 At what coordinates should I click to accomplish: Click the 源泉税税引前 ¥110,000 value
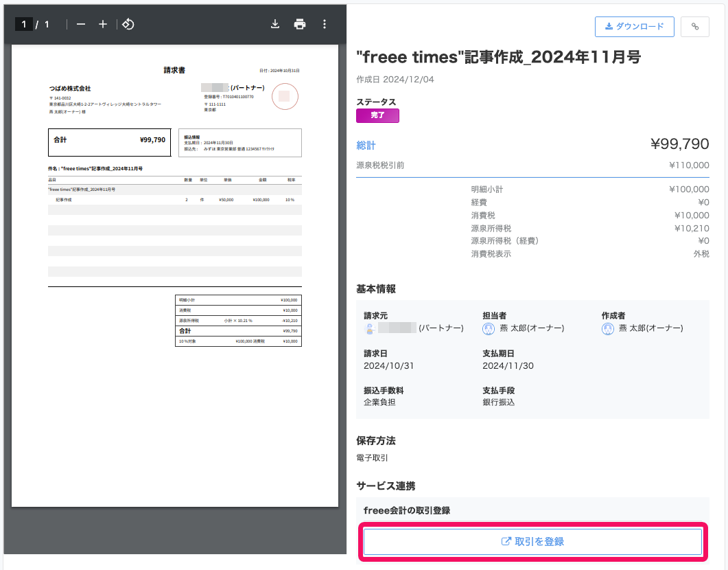pyautogui.click(x=689, y=166)
